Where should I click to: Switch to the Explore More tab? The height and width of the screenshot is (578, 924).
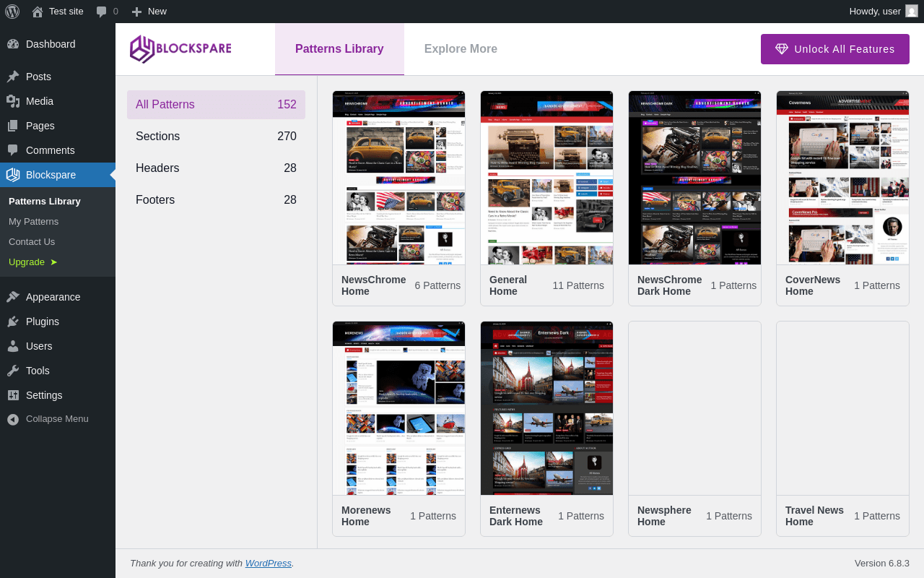[461, 49]
